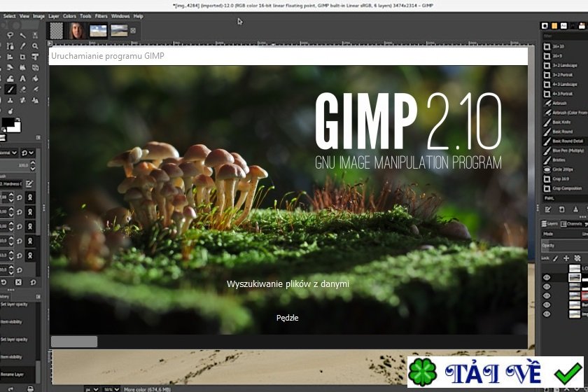
Task: Select the Warp Transform tool
Action: click(10, 79)
